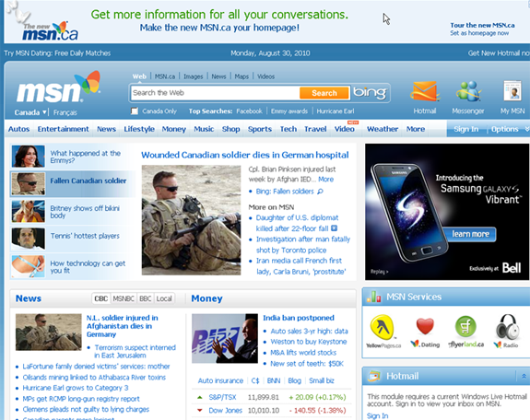This screenshot has width=530, height=420.
Task: Open the Hotmail envelope icon
Action: click(x=425, y=91)
